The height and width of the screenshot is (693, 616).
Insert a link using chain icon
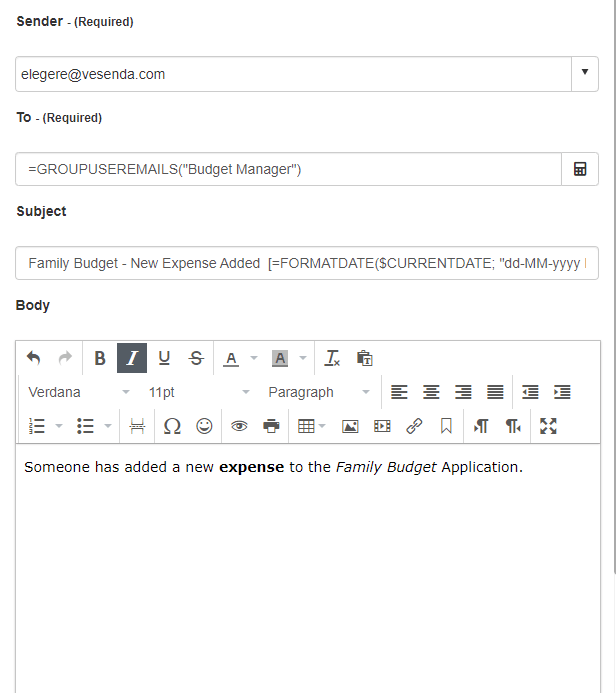coord(414,426)
